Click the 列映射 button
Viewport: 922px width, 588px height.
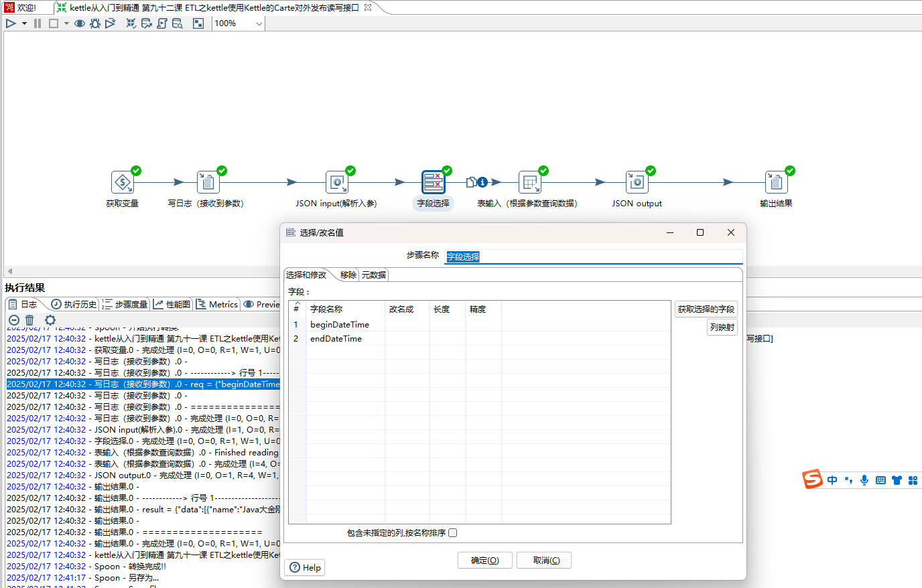click(x=722, y=327)
